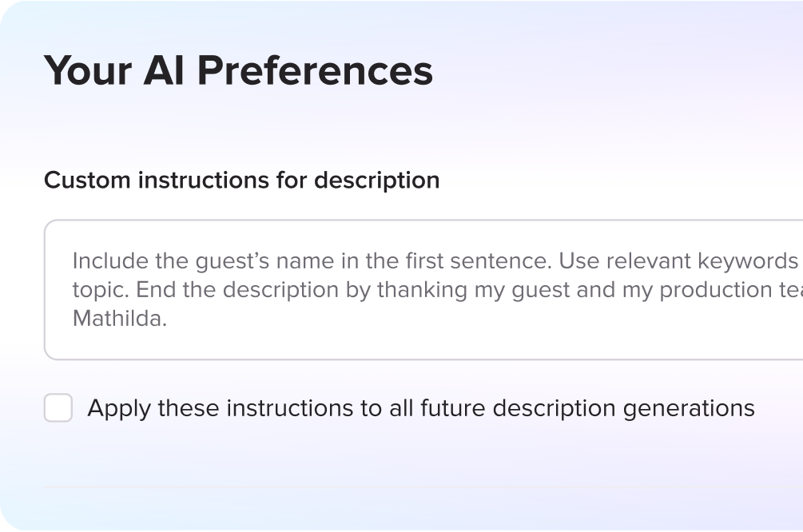Click the horizontal divider below the checkbox

pyautogui.click(x=423, y=487)
